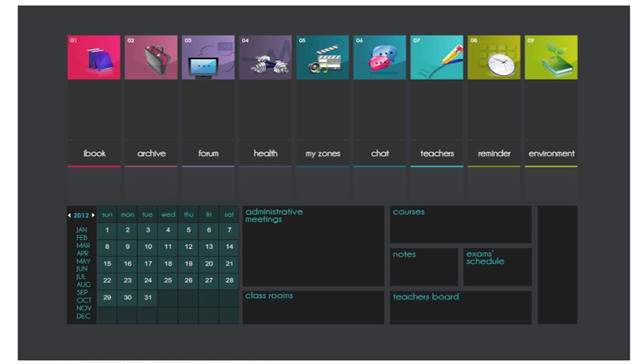The height and width of the screenshot is (364, 644).
Task: Open the ibook tile with books icon
Action: coord(94,58)
